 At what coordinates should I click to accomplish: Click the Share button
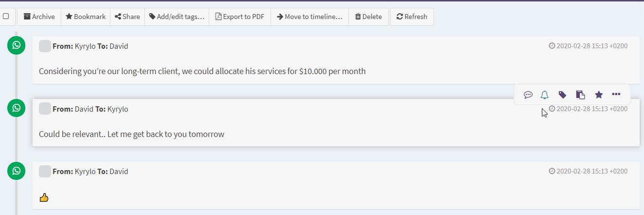[x=127, y=17]
